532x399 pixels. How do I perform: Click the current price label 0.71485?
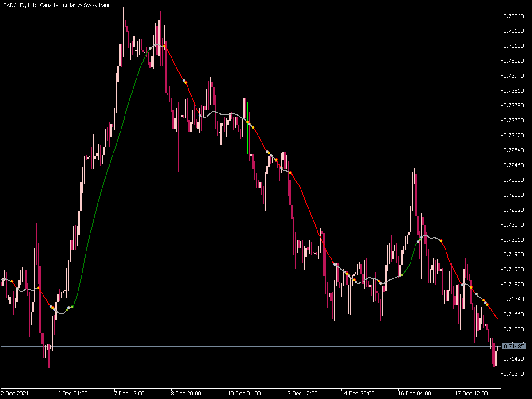pyautogui.click(x=514, y=346)
